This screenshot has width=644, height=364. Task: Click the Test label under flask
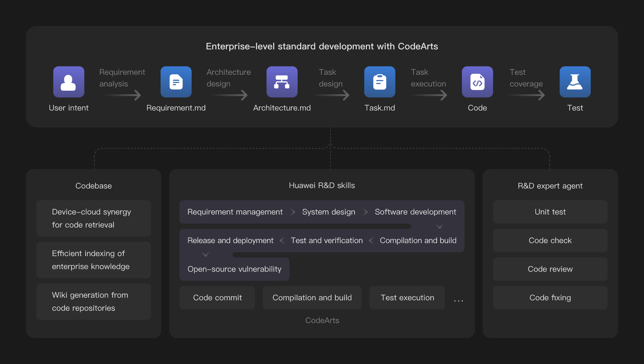pos(575,108)
